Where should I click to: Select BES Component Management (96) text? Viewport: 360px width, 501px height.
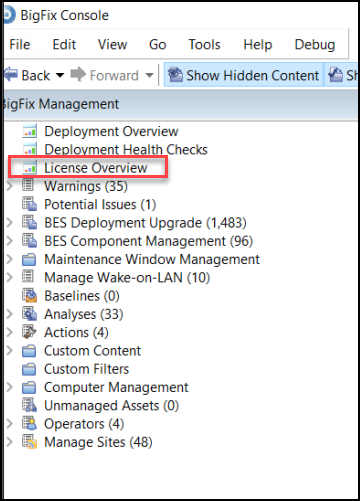(x=148, y=241)
